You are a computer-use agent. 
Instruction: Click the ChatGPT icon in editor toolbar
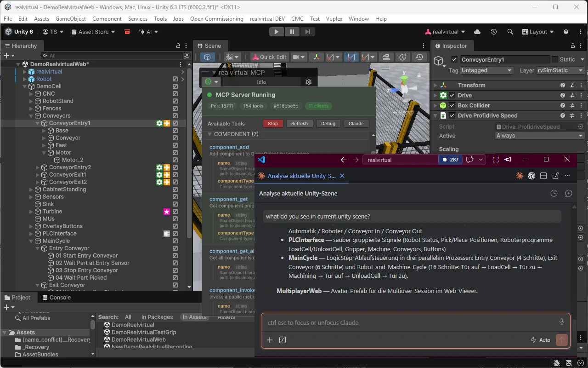click(x=531, y=176)
